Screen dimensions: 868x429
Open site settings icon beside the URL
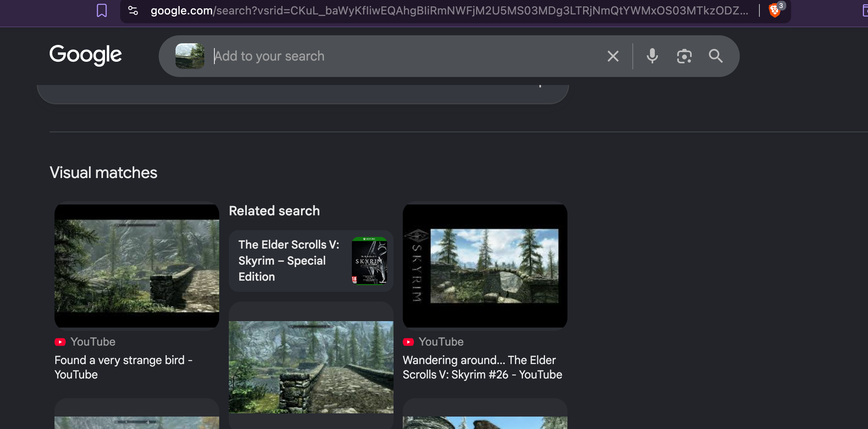point(133,10)
